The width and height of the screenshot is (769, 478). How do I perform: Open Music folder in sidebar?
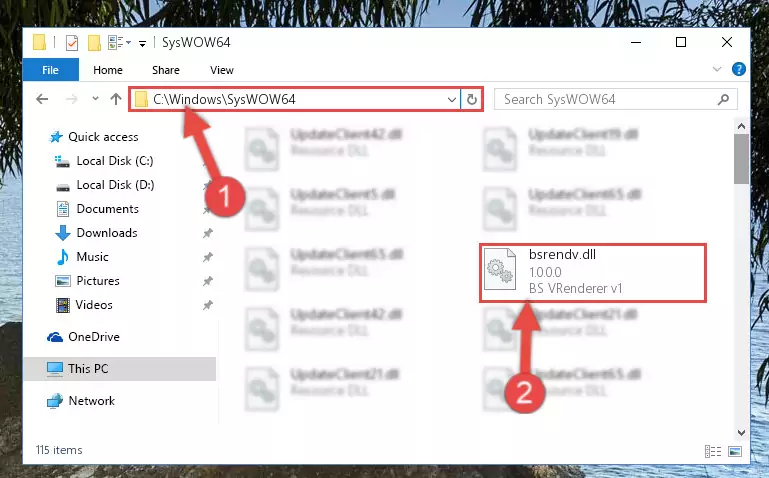pos(92,257)
